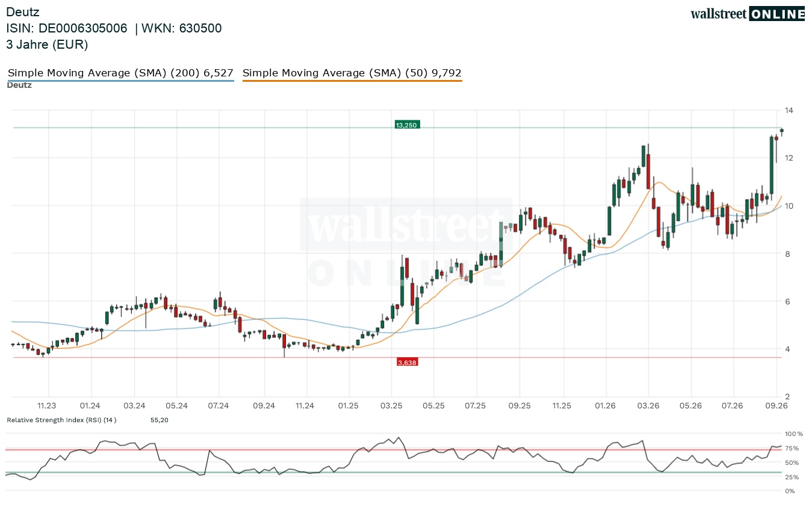Viewport: 812px width, 507px height.
Task: Click the 03.25 date label on the x-axis
Action: pyautogui.click(x=391, y=406)
